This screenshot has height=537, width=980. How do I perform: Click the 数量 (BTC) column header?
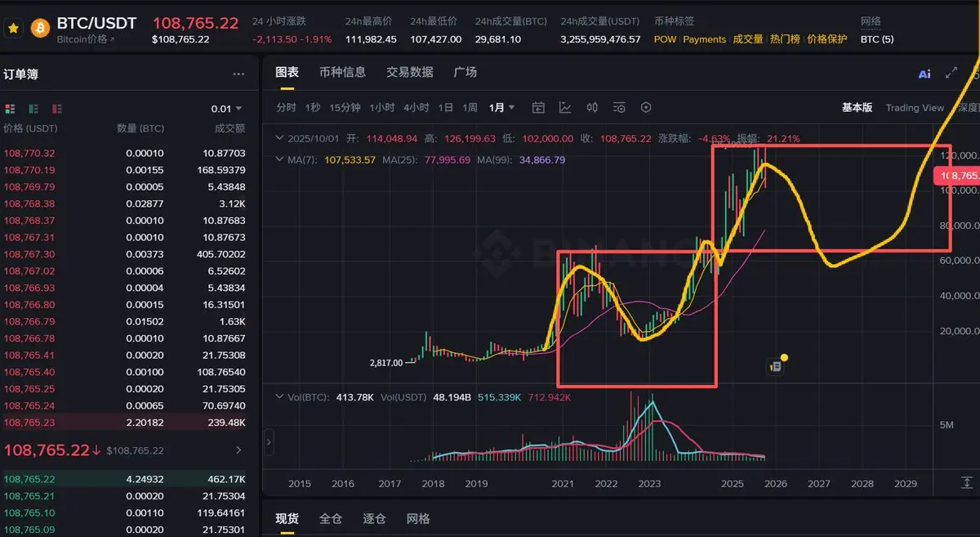point(140,128)
